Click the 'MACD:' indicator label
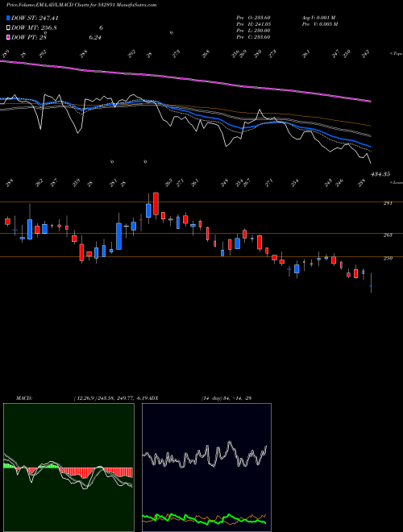Image resolution: width=403 pixels, height=532 pixels. (x=23, y=398)
